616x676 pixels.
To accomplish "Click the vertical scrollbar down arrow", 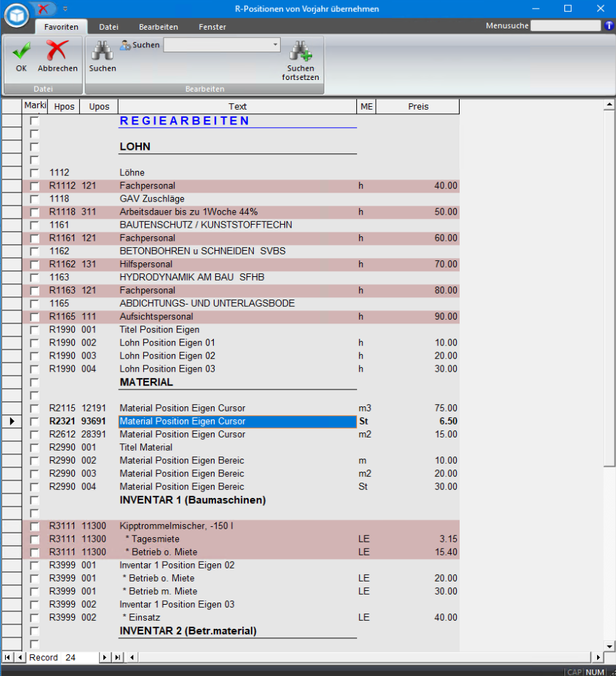I will (x=609, y=645).
